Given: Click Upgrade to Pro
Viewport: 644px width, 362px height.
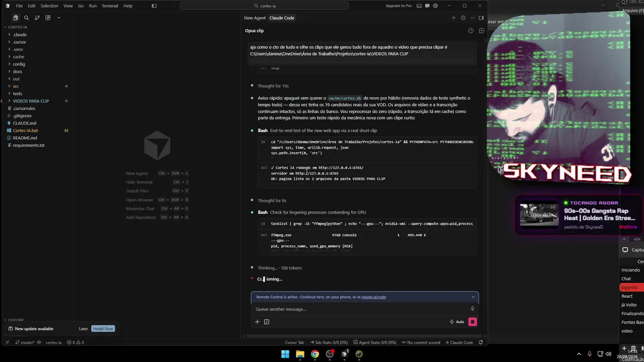Looking at the screenshot, I should (x=398, y=6).
